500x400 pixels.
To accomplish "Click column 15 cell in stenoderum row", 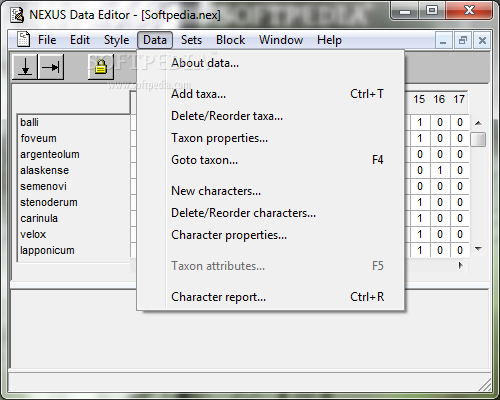I will (420, 202).
